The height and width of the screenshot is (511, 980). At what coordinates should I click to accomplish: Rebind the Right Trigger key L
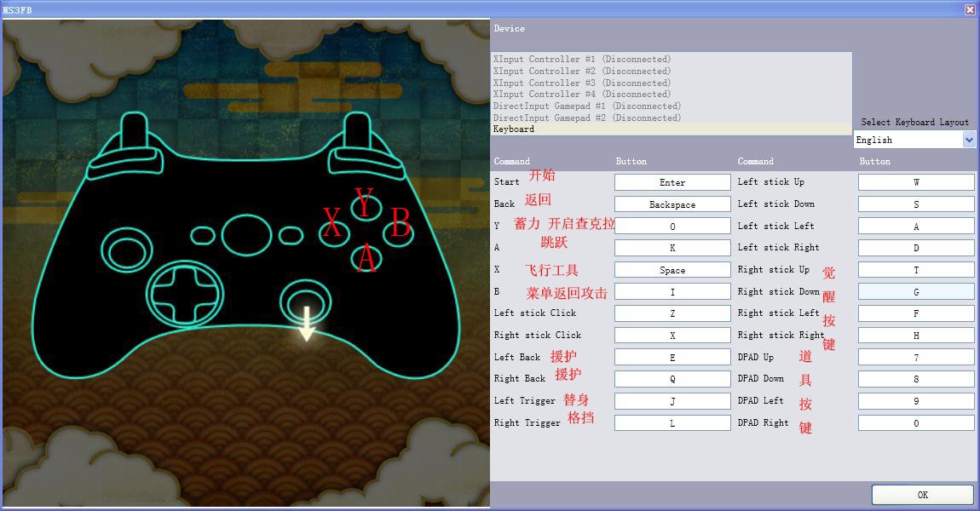coord(672,422)
